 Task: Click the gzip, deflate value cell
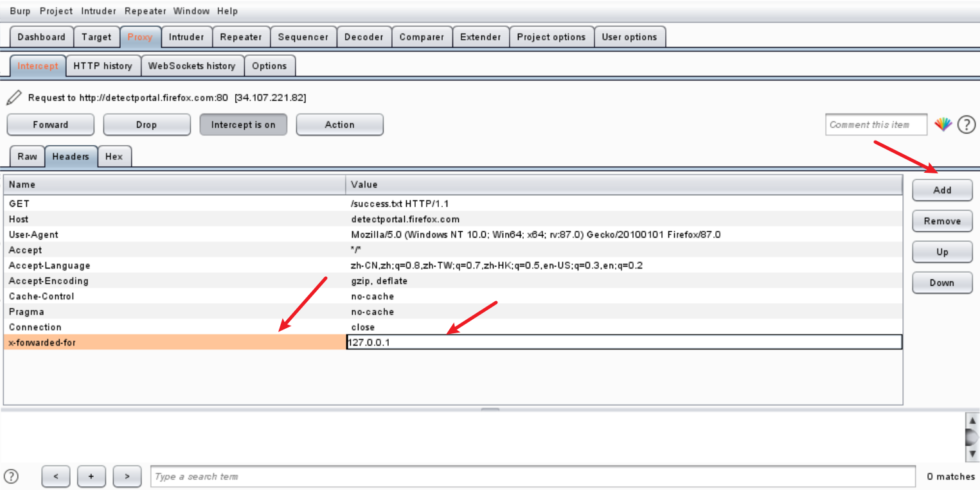pyautogui.click(x=624, y=281)
